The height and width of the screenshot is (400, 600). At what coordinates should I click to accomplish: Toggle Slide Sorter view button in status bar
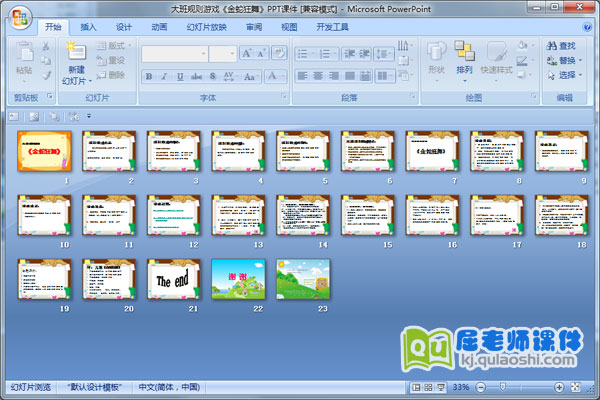429,387
